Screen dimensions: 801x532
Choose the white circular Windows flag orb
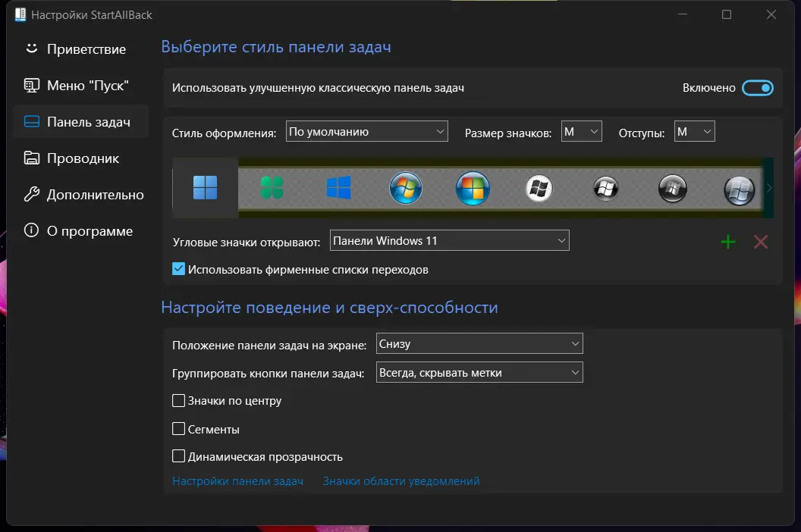point(539,189)
